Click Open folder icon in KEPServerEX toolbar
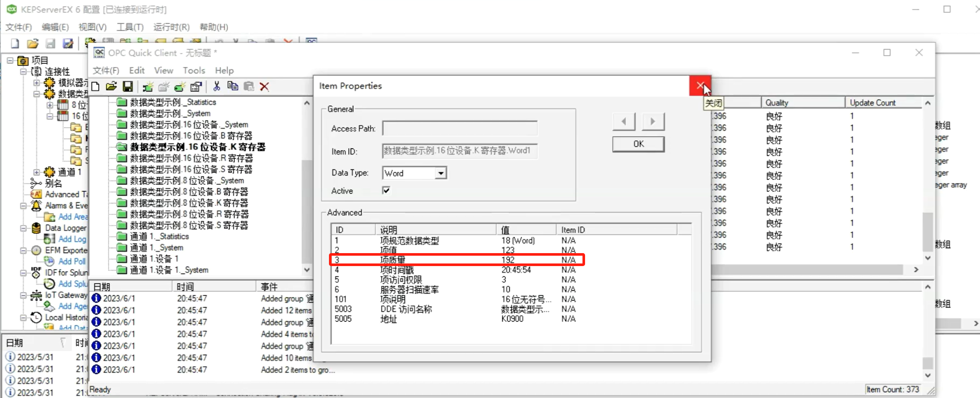Screen dimensions: 980x398 point(33,44)
